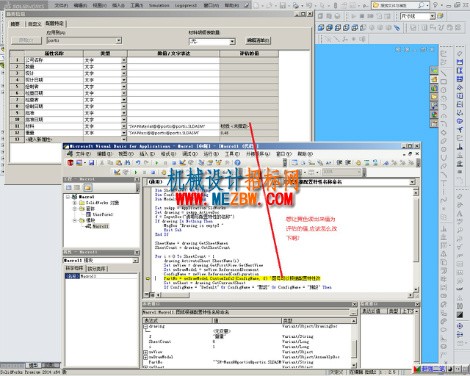Select the Line sketch tool in right sidebar
Viewport: 470px width, 376px height.
[x=444, y=73]
